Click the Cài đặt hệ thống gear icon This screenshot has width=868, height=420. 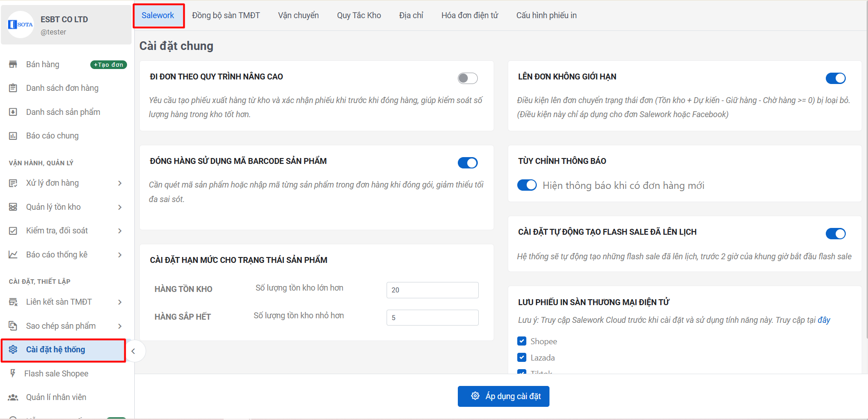13,350
